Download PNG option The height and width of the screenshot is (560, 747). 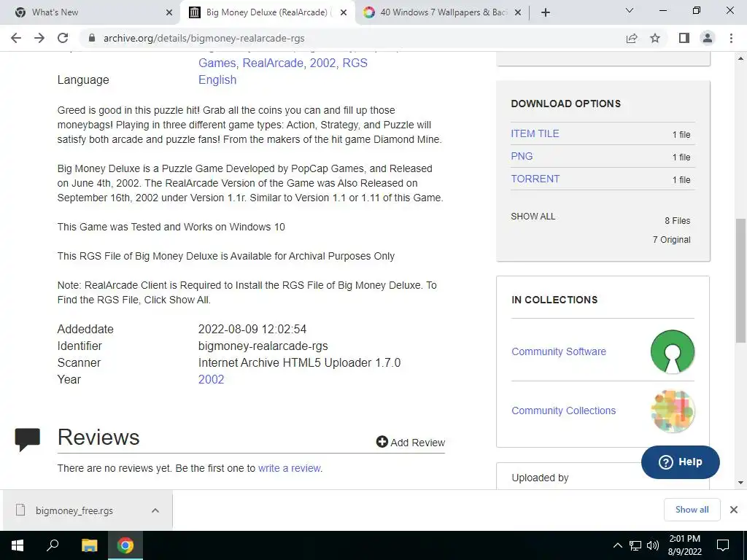pyautogui.click(x=522, y=156)
